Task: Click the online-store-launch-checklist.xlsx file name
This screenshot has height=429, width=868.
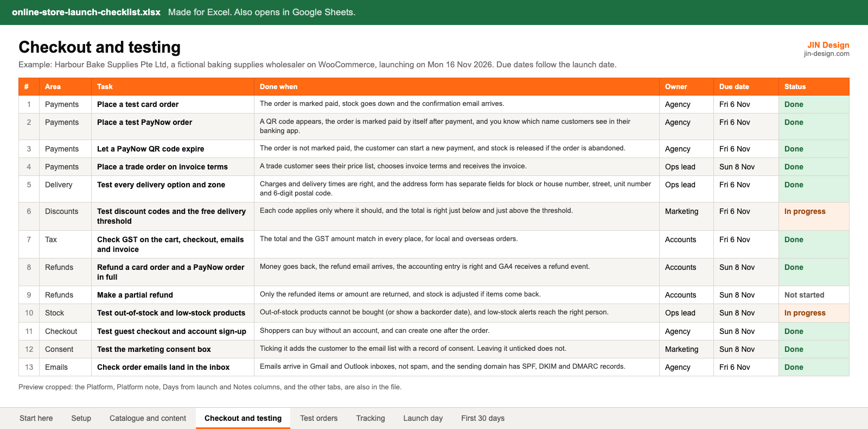Action: pos(86,12)
